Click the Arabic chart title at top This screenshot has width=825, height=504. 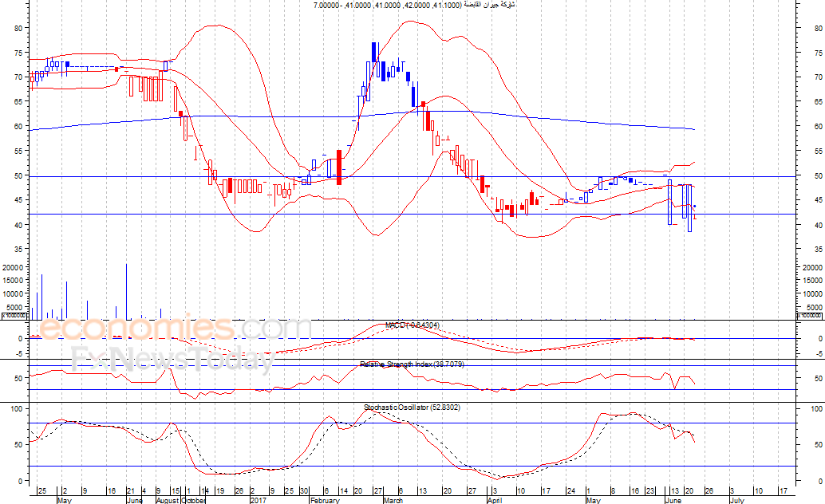pyautogui.click(x=414, y=5)
